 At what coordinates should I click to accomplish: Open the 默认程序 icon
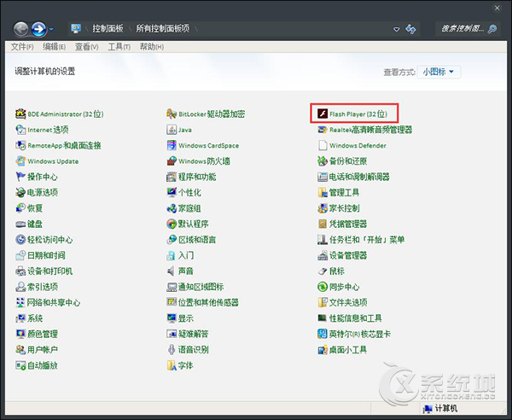[172, 224]
